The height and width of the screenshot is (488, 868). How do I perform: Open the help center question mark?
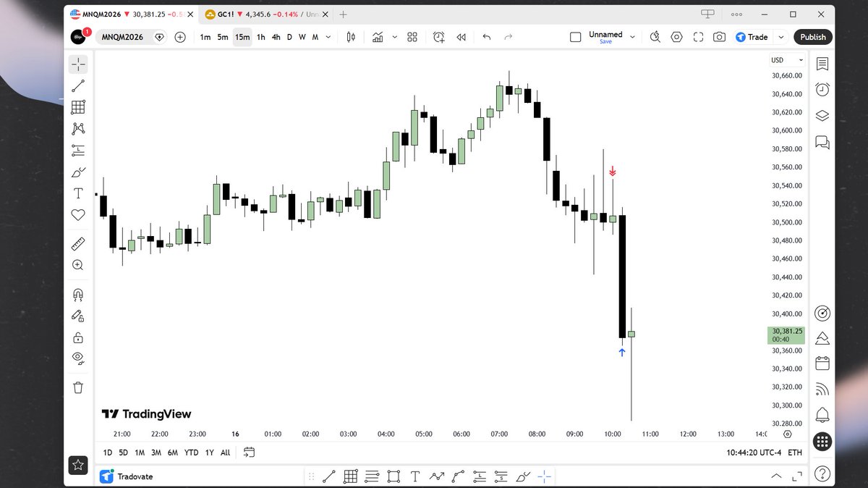click(822, 475)
